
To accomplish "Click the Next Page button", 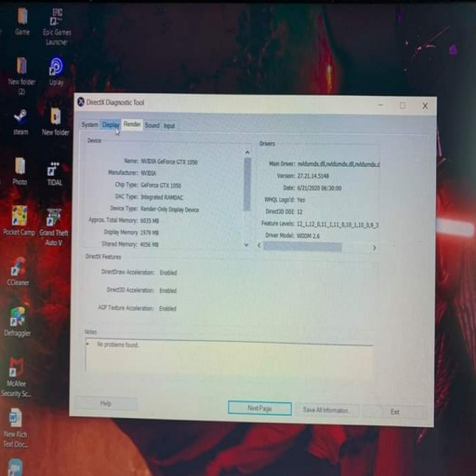I will point(260,409).
